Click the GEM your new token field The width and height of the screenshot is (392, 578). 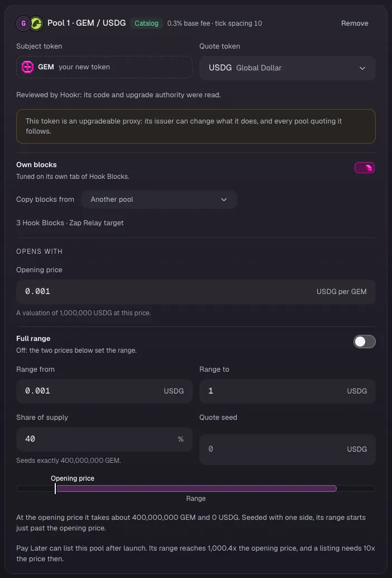tap(104, 67)
